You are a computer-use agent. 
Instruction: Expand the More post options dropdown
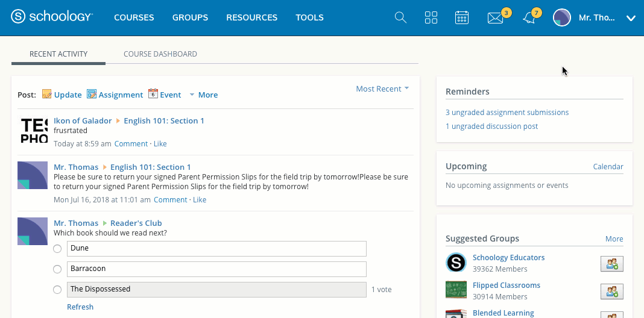(203, 95)
